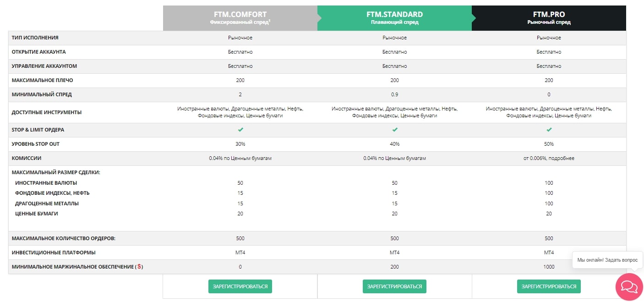The height and width of the screenshot is (302, 644).
Task: Click the speech bubbles inside the chat button
Action: 629,287
